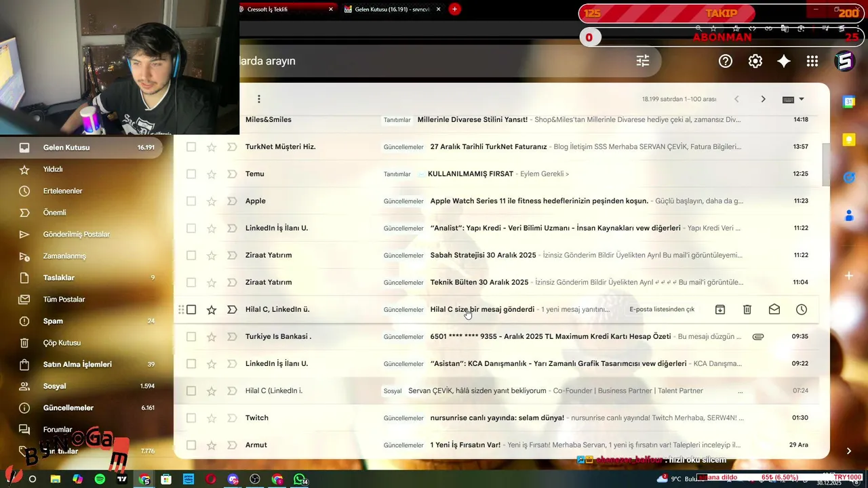Get add-ons with the side panel plus
The height and width of the screenshot is (488, 868).
pos(848,276)
